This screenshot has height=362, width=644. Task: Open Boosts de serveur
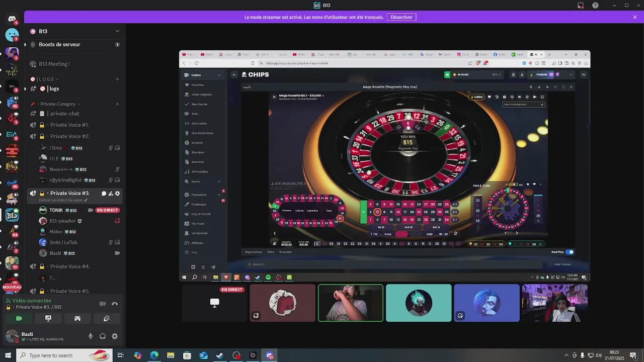pos(74,44)
